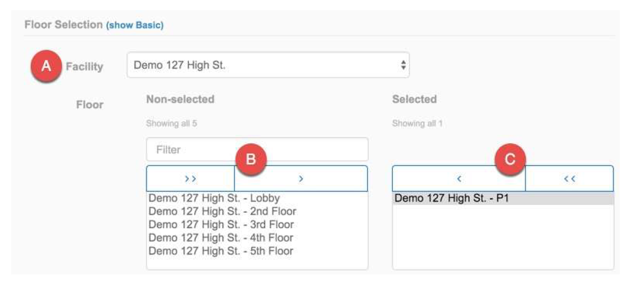Screen dimensions: 644x283
Task: Highlight Demo 127 High St. - 5th Floor
Action: (x=221, y=251)
